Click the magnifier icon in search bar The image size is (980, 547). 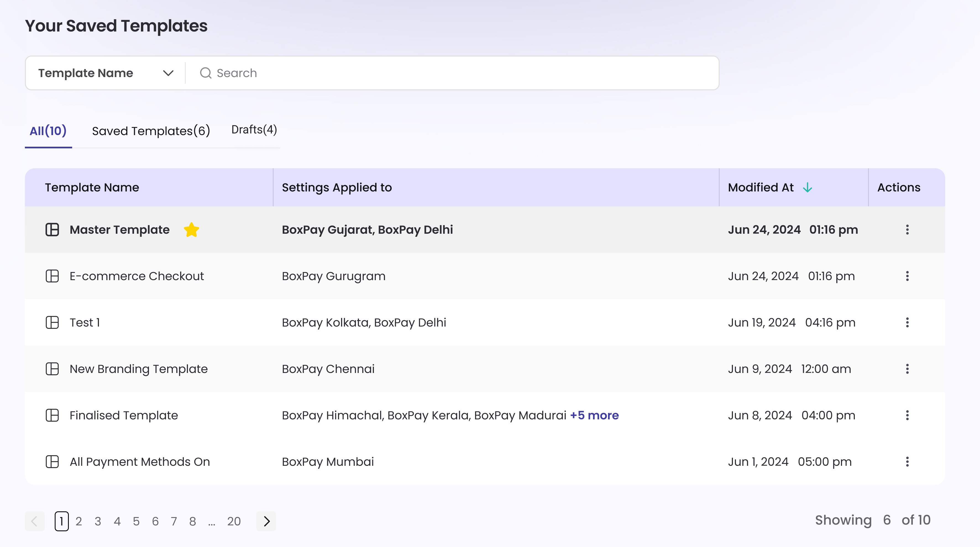tap(205, 73)
